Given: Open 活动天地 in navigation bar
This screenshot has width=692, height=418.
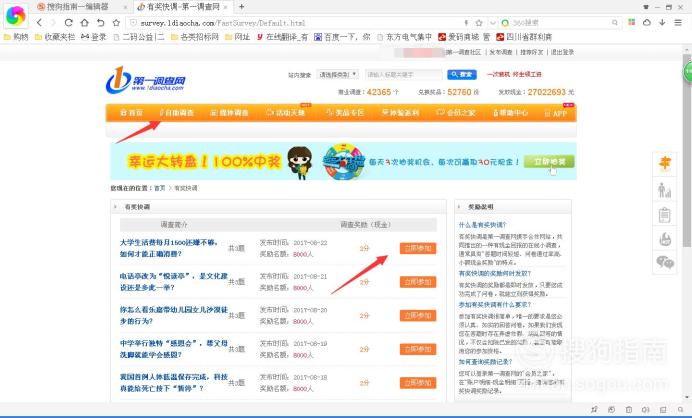Looking at the screenshot, I should [286, 113].
